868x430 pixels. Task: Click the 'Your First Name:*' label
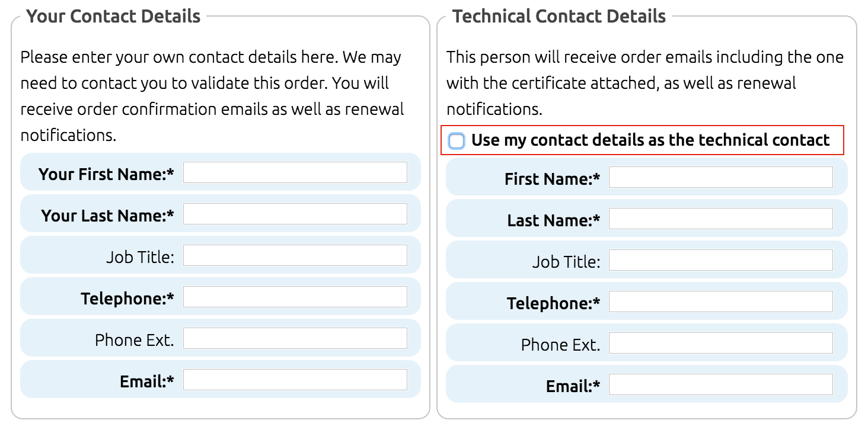pos(106,174)
